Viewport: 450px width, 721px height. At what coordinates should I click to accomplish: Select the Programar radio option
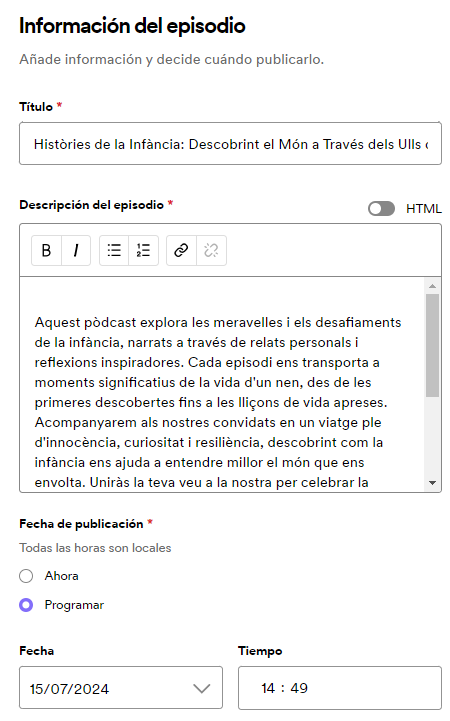[26, 605]
